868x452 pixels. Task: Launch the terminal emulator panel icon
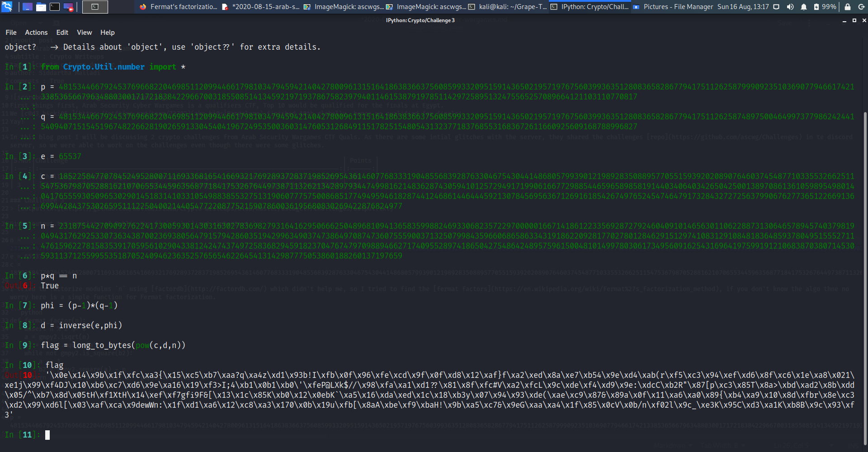pos(55,7)
